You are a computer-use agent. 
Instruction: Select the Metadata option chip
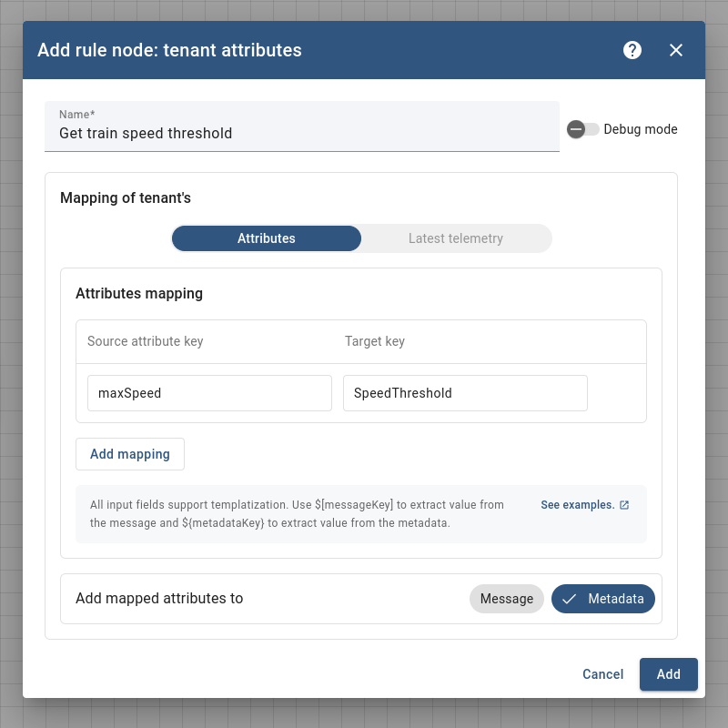603,599
